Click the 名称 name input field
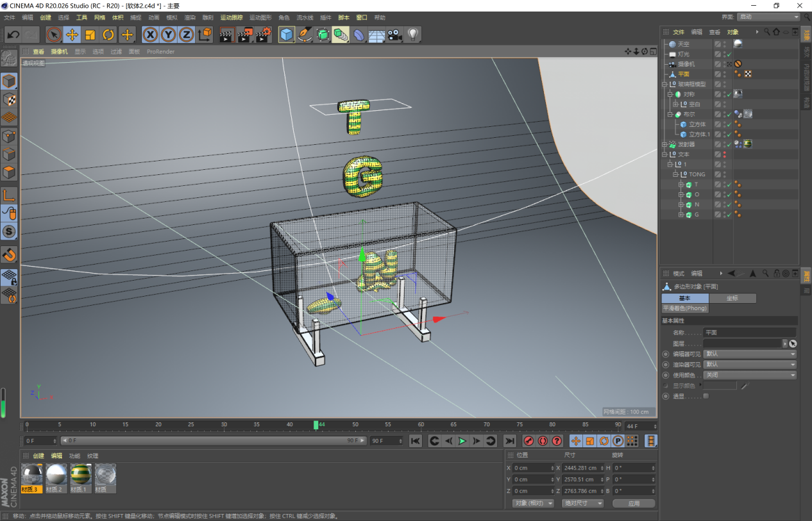812x521 pixels. tap(749, 333)
